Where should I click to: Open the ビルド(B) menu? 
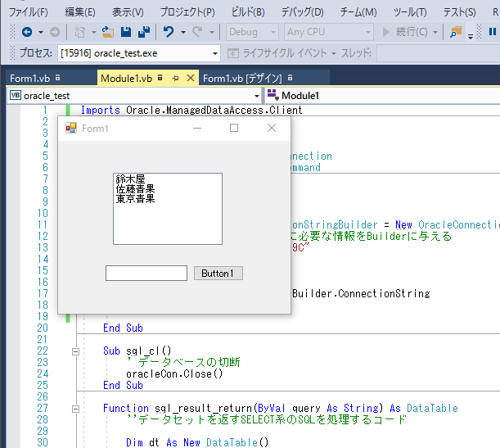pyautogui.click(x=248, y=12)
